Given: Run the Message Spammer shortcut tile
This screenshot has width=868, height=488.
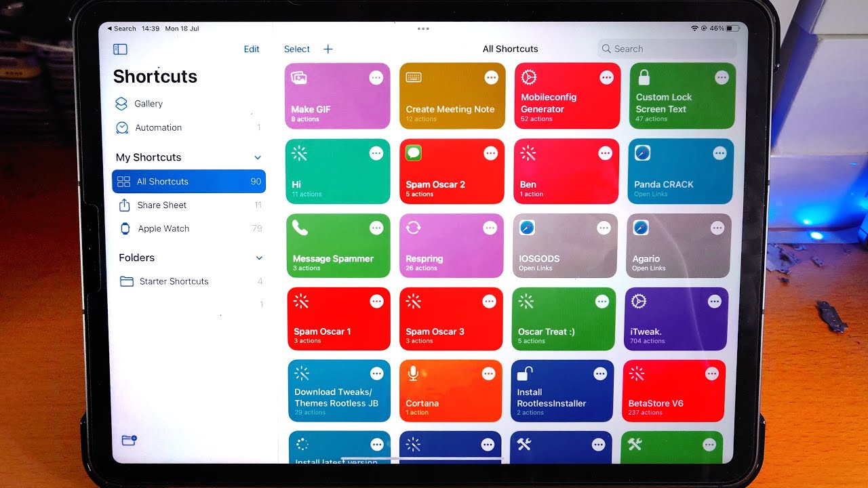Looking at the screenshot, I should click(x=338, y=245).
